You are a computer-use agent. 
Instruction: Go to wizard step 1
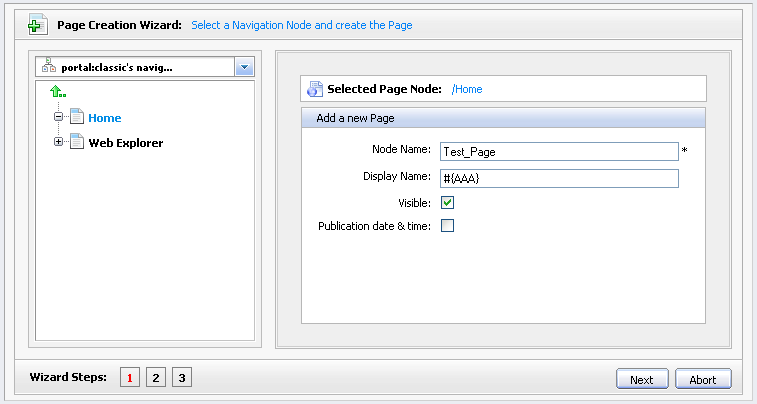(130, 377)
